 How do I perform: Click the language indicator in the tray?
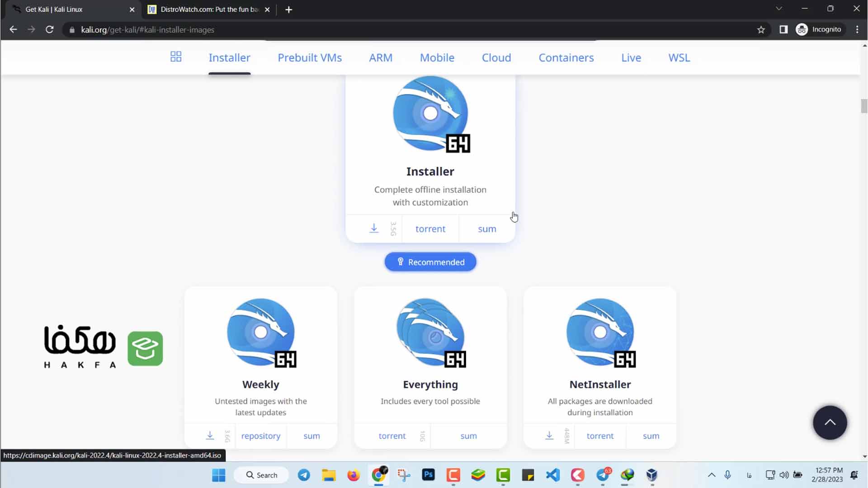[749, 475]
